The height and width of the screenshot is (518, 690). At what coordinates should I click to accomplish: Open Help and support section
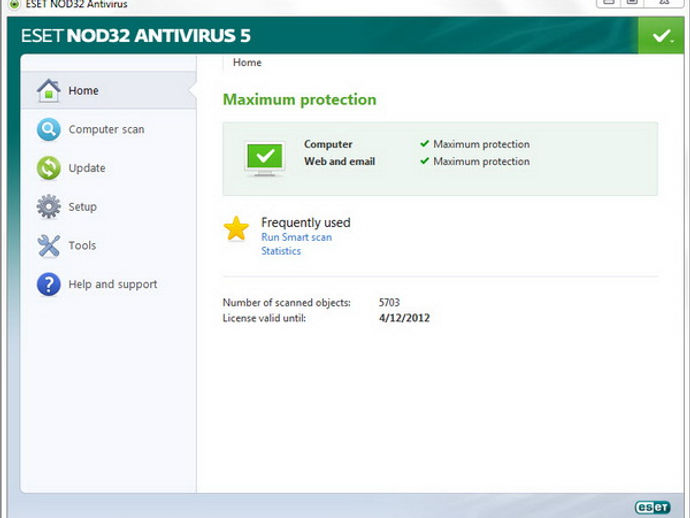113,284
